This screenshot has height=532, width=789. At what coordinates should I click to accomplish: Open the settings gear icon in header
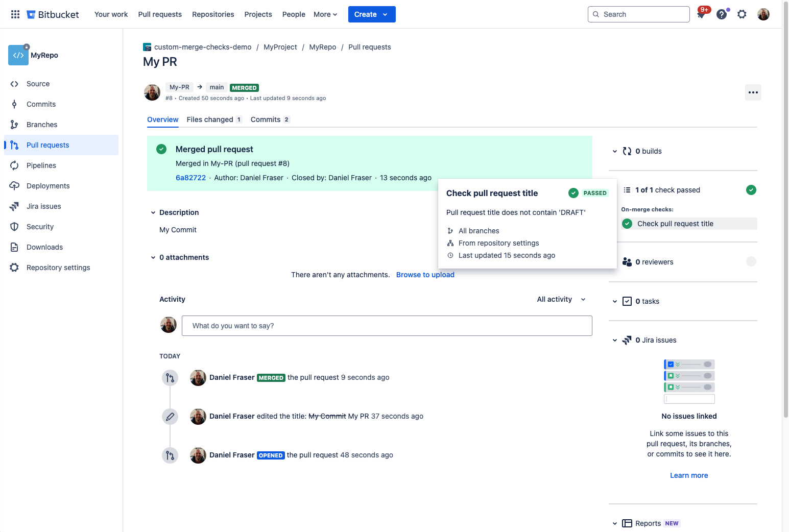[x=742, y=14]
